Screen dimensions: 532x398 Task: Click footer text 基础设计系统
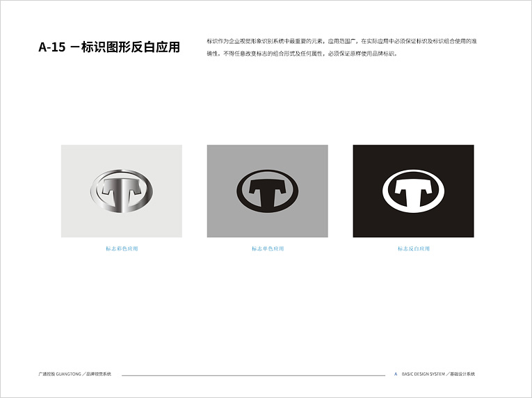point(462,374)
